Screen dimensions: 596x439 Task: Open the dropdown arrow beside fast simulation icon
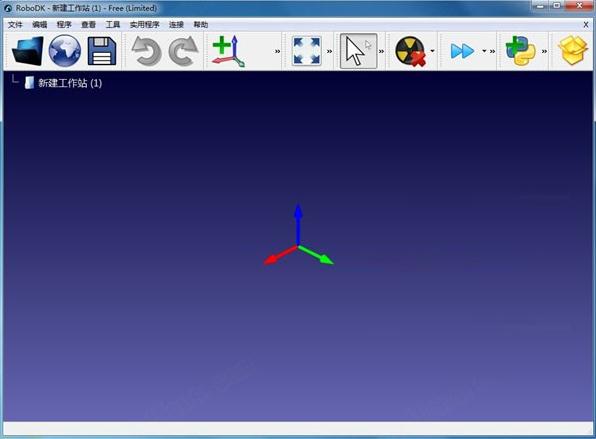coord(484,51)
